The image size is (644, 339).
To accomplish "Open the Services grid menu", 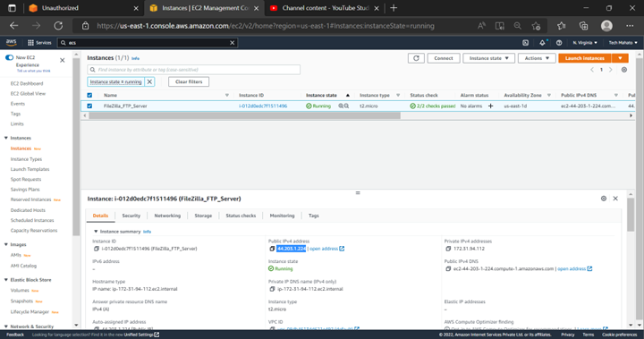I will (39, 43).
